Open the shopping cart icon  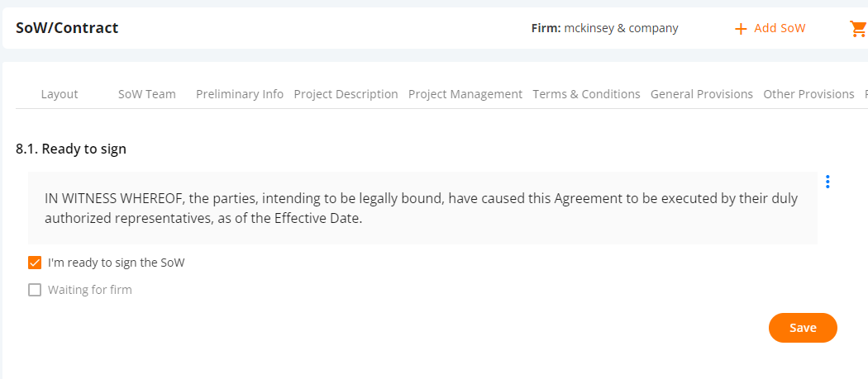pos(859,29)
